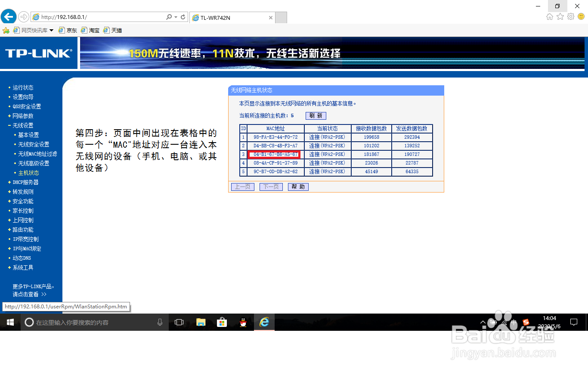Expand the 网络参数 menu section
This screenshot has height=373, width=588.
click(23, 115)
